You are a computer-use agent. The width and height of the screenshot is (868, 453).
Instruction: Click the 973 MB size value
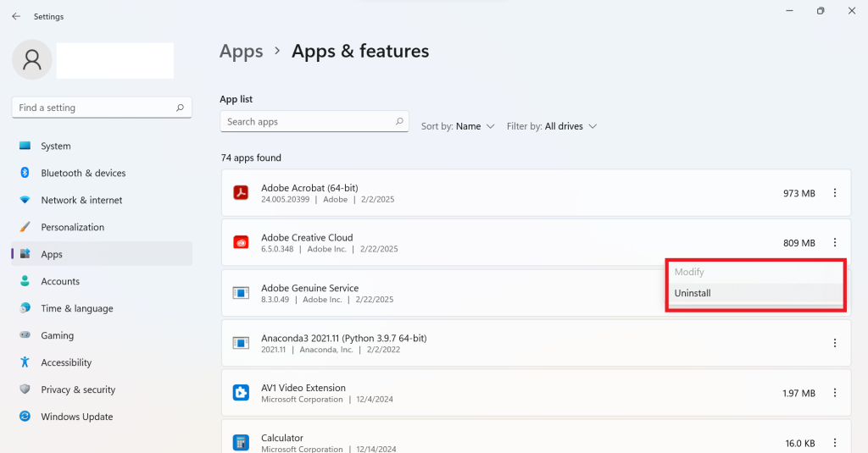798,194
